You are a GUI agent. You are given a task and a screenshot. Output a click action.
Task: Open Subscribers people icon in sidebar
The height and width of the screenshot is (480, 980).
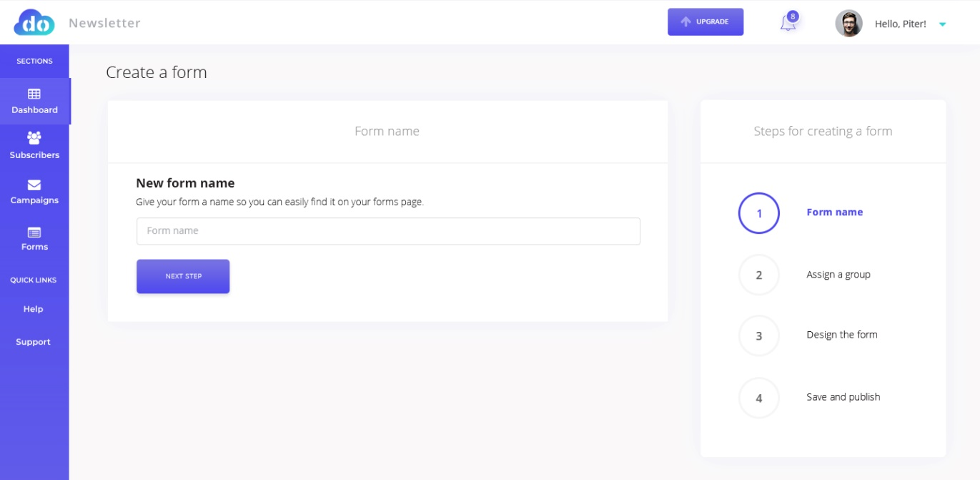point(34,137)
